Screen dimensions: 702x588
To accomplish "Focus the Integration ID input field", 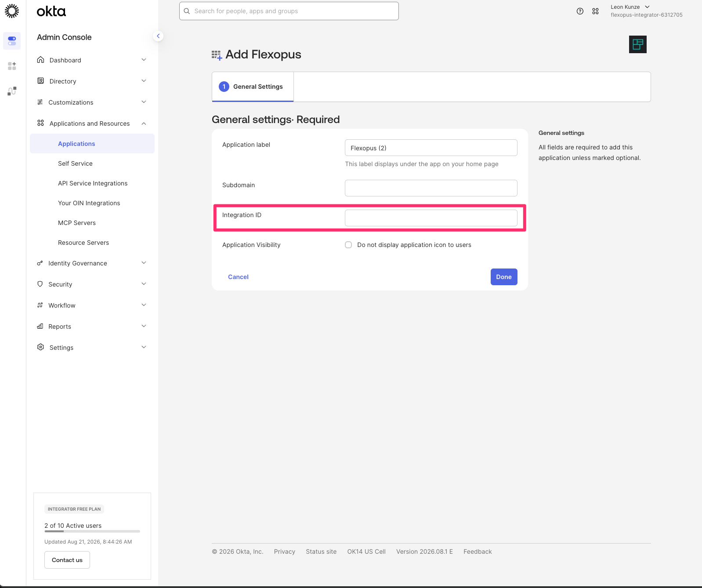I will pyautogui.click(x=431, y=218).
